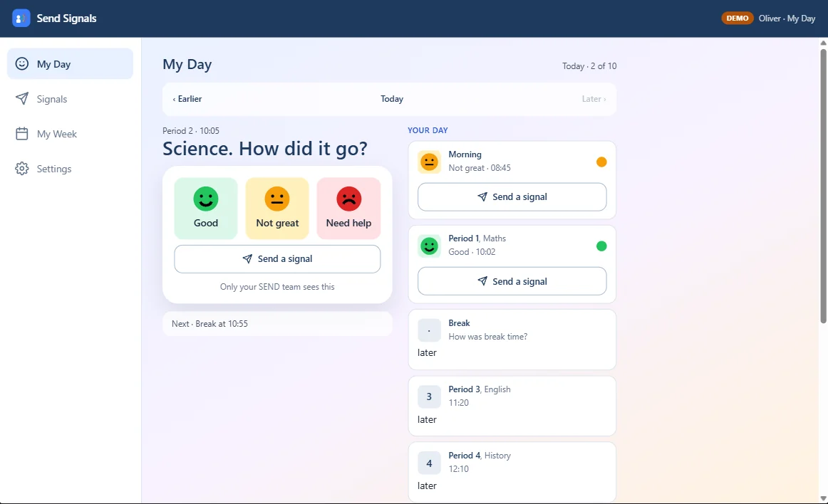Screen dimensions: 828x504
Task: Click Only your SEND team sees this
Action: 277,287
